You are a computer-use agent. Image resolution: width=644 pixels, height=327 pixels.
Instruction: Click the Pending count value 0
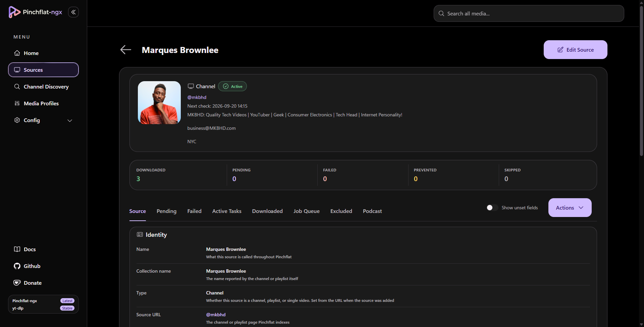click(x=234, y=179)
